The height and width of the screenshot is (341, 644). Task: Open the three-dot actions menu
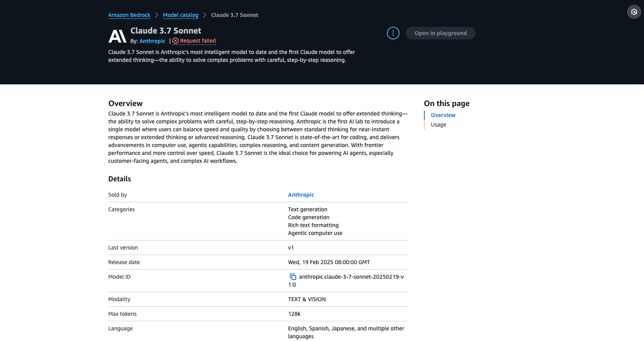[x=393, y=33]
